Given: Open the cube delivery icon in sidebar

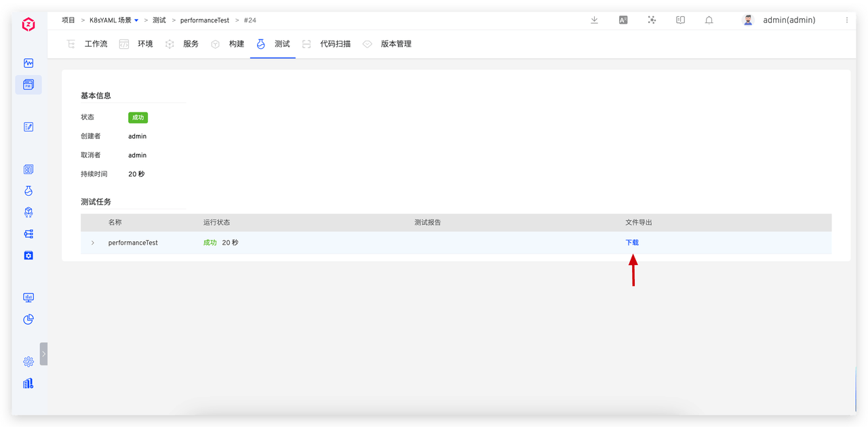Looking at the screenshot, I should 28,212.
